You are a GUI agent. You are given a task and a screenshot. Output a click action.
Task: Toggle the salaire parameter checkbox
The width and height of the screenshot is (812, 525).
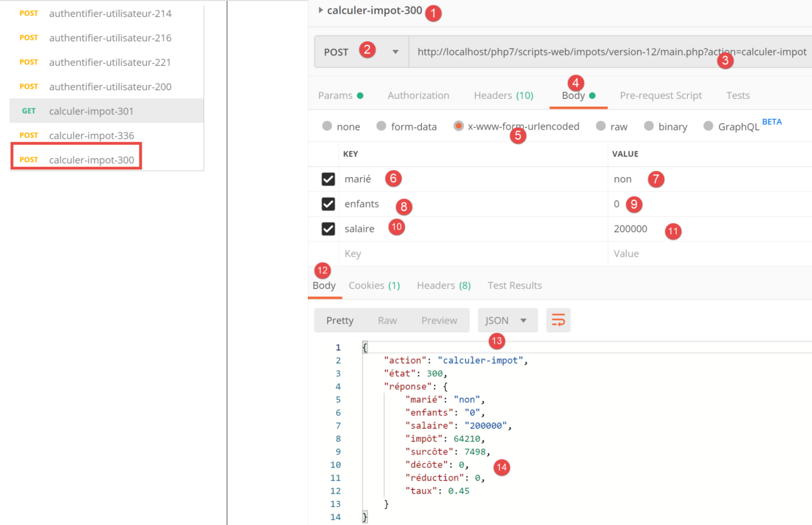[x=328, y=229]
